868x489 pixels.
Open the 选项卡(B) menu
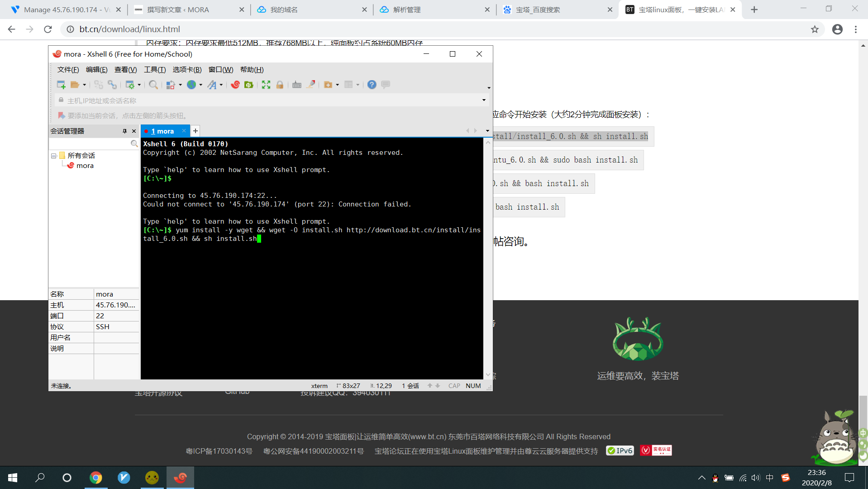click(187, 70)
